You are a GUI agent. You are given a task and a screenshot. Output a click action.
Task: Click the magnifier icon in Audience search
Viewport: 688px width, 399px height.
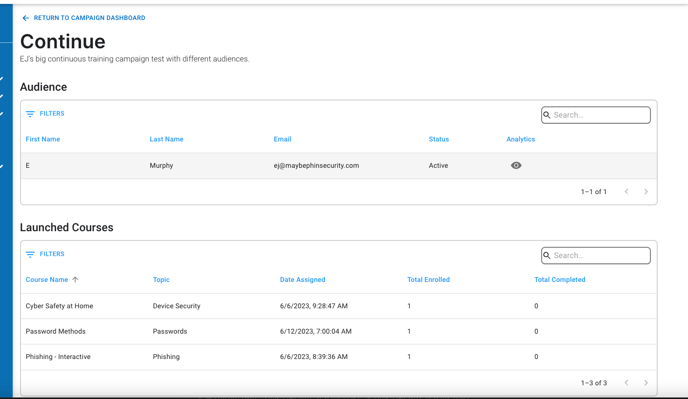(x=547, y=115)
